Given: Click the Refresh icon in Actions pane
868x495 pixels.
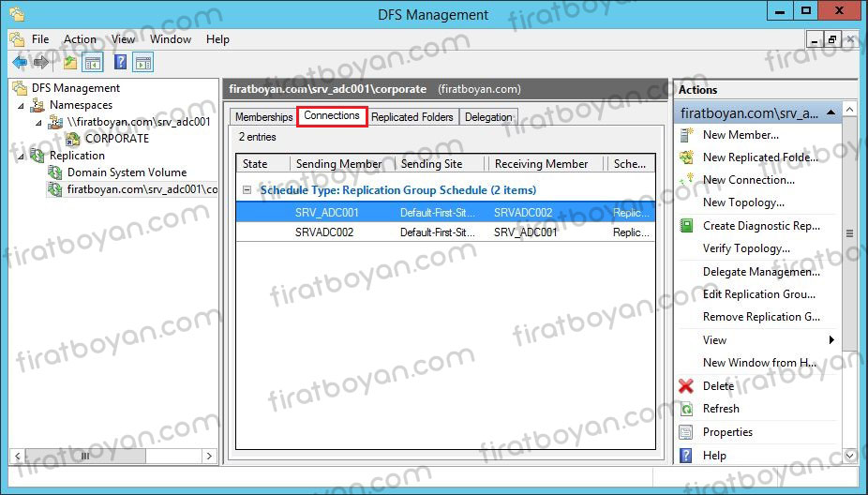Looking at the screenshot, I should [686, 409].
